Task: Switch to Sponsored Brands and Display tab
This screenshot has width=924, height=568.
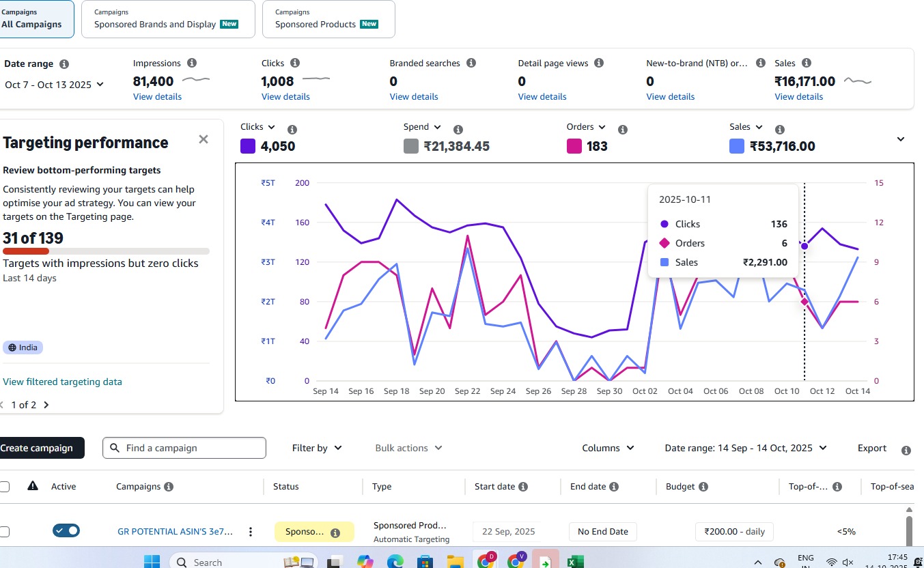Action: [x=167, y=19]
